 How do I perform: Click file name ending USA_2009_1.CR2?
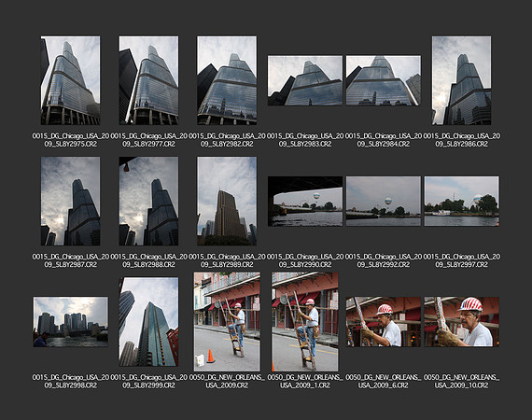pyautogui.click(x=305, y=382)
